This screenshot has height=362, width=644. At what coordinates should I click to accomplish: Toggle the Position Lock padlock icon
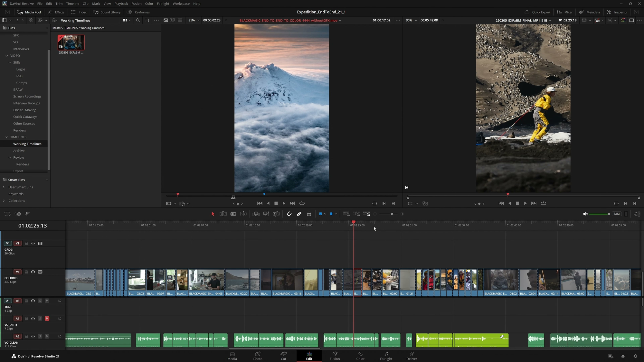click(309, 214)
